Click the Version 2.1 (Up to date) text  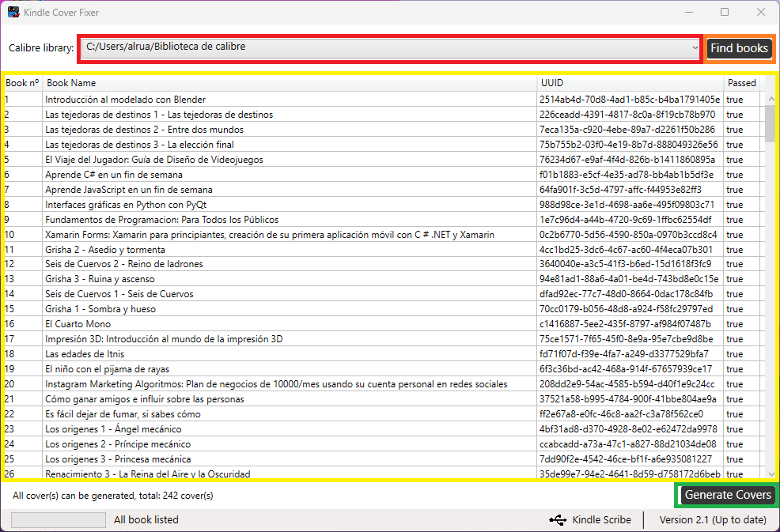tap(712, 520)
